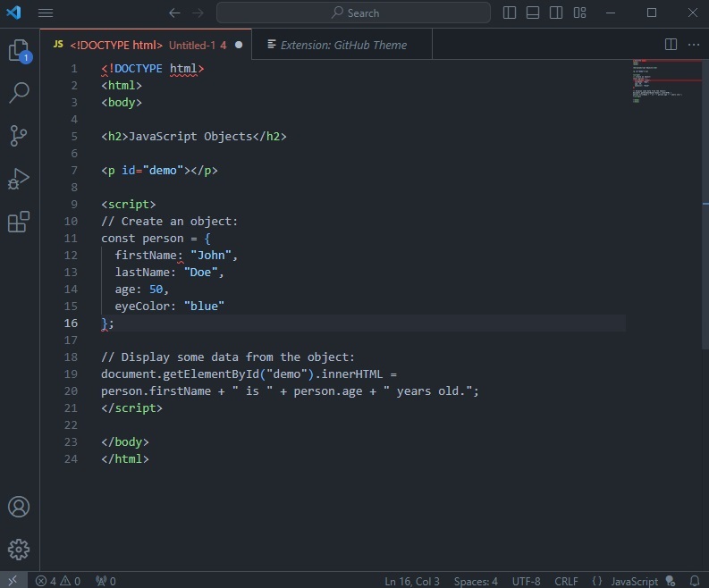Change file encoding via UTF-8
The width and height of the screenshot is (709, 588).
click(526, 581)
